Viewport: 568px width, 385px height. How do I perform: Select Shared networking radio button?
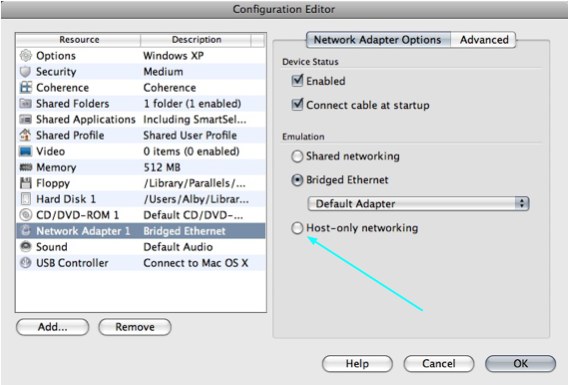297,156
